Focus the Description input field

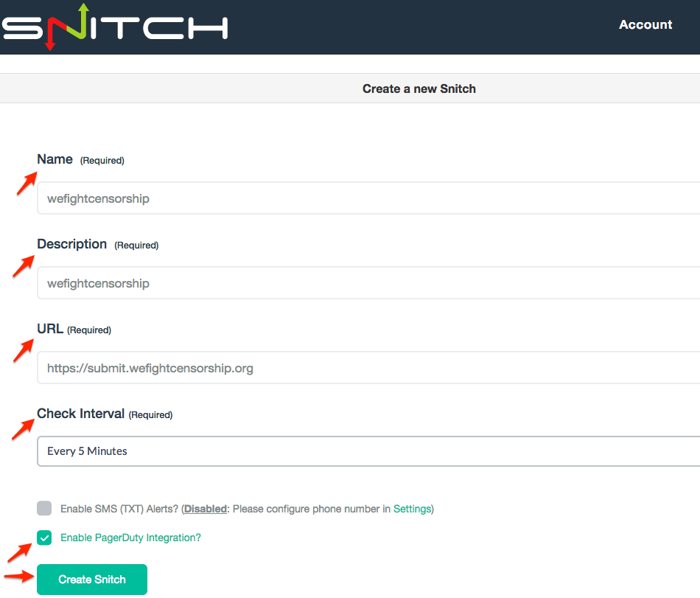click(368, 283)
